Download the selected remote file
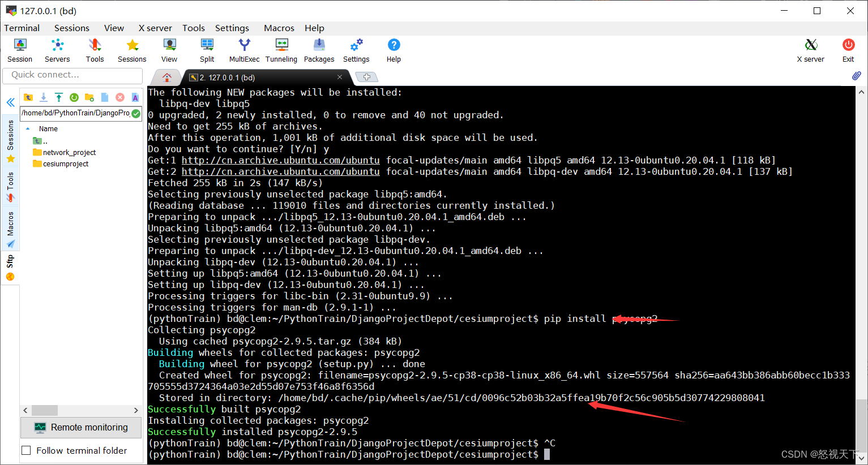868x465 pixels. pos(44,97)
